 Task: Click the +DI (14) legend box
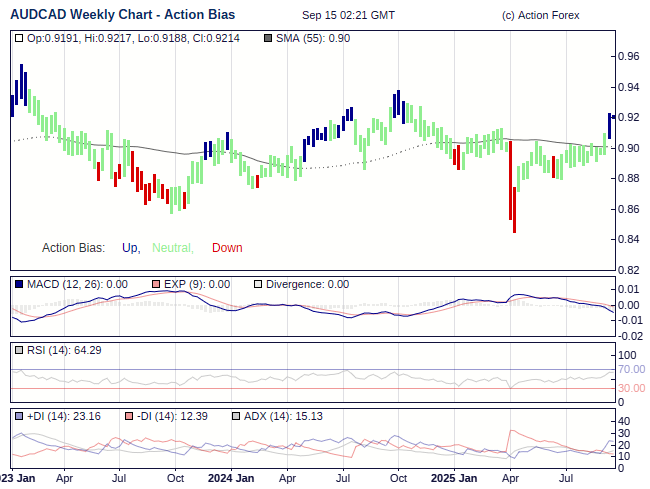coord(19,416)
